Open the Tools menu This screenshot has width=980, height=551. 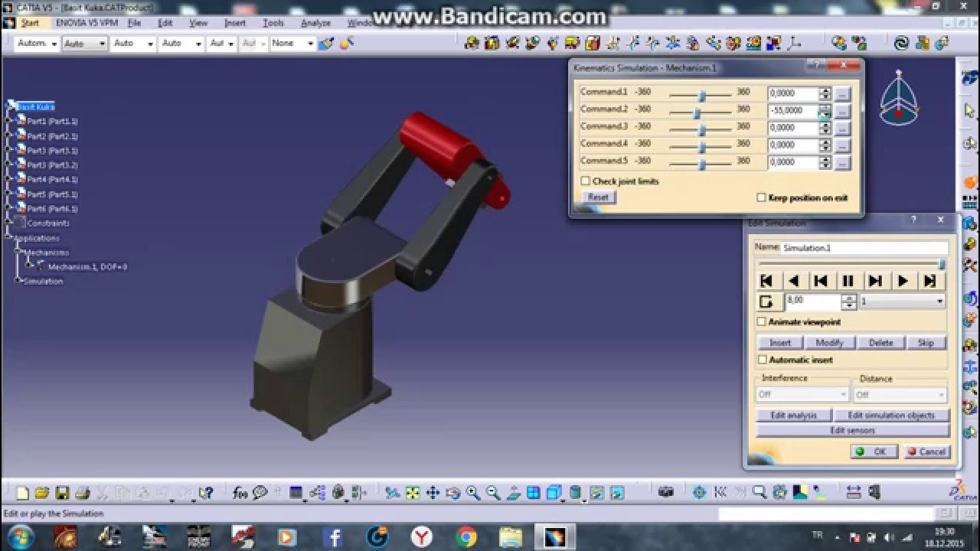tap(273, 23)
